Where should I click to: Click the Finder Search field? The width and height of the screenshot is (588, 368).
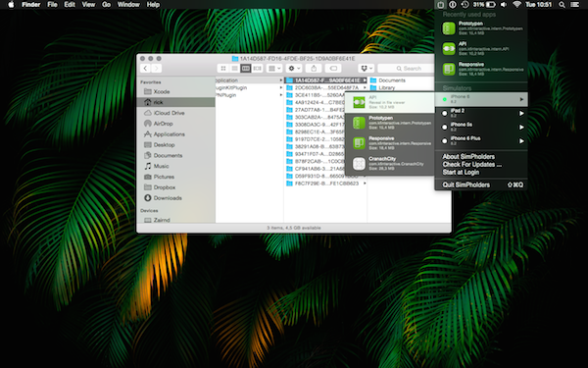tap(406, 69)
